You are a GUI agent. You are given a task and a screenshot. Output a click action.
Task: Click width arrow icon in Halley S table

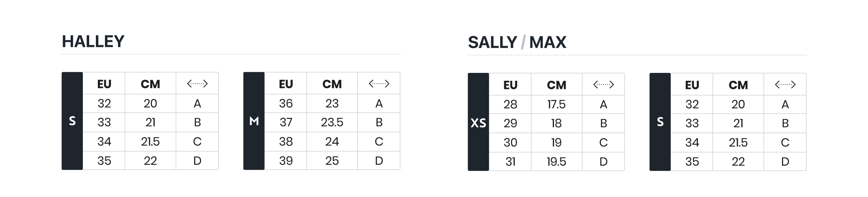[x=197, y=84]
